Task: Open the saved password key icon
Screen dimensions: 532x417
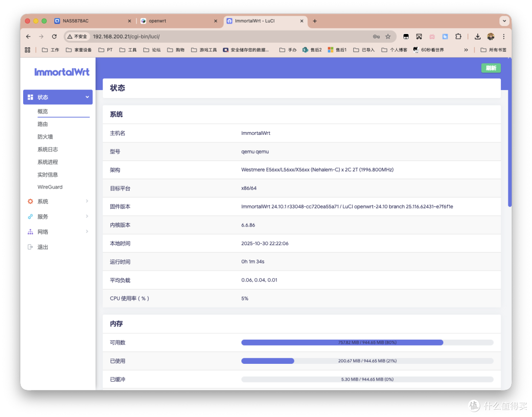Action: [x=376, y=36]
